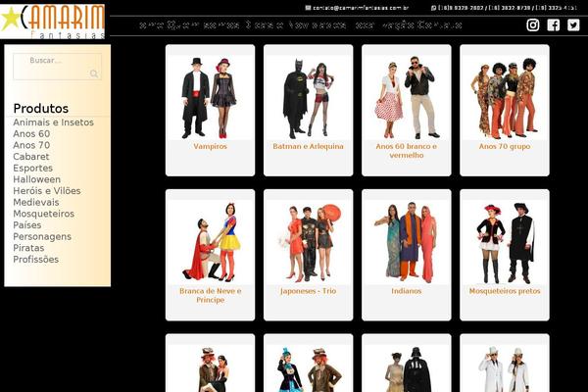588x392 pixels.
Task: Go to the Home menu item
Action: pyautogui.click(x=152, y=25)
